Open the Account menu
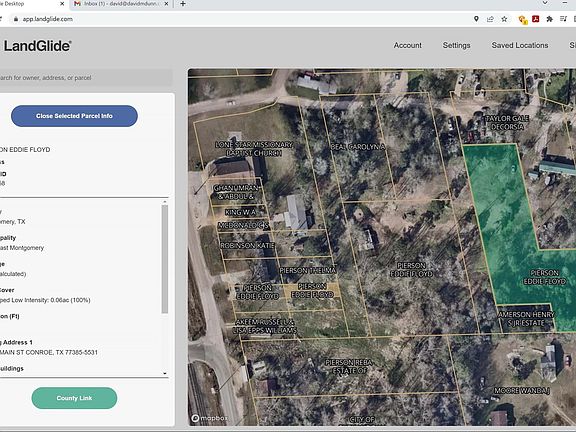The width and height of the screenshot is (576, 432). (407, 45)
